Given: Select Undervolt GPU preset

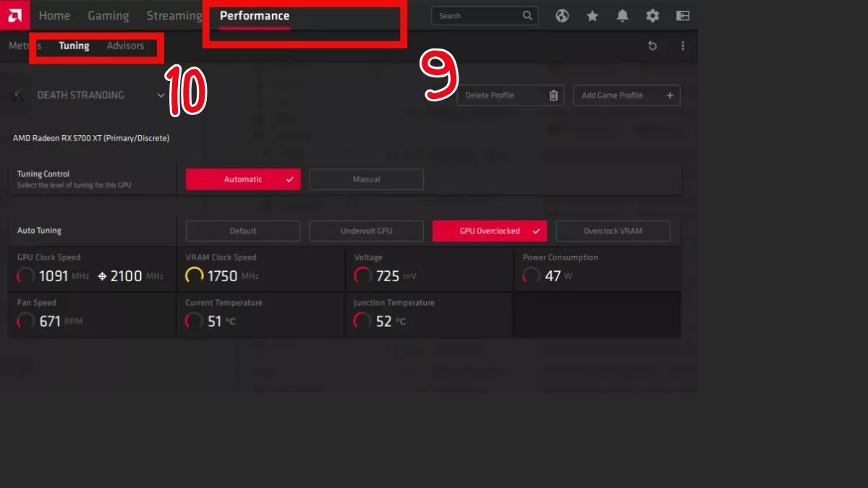Looking at the screenshot, I should [366, 231].
